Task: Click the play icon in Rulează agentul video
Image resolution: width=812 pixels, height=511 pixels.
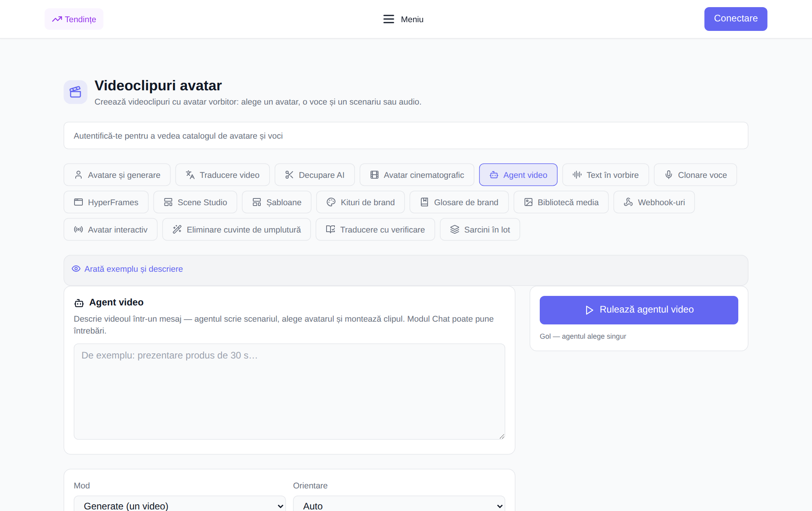Action: click(589, 310)
